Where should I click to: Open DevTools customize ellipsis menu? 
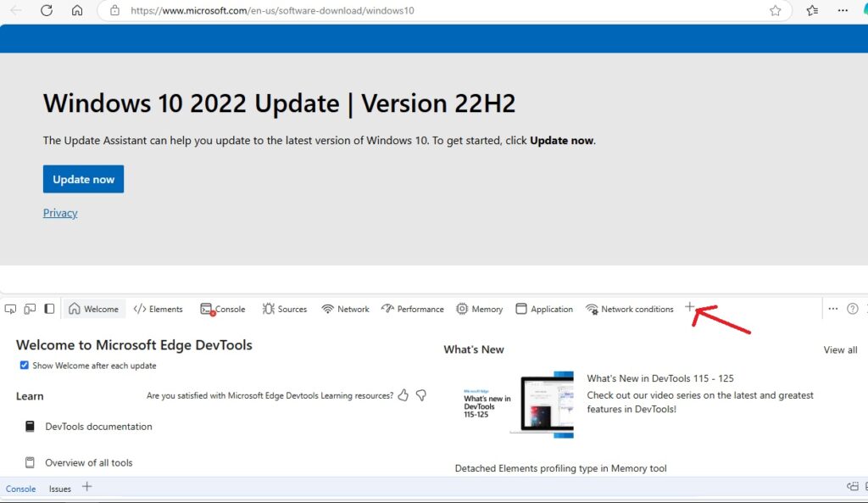coord(833,309)
